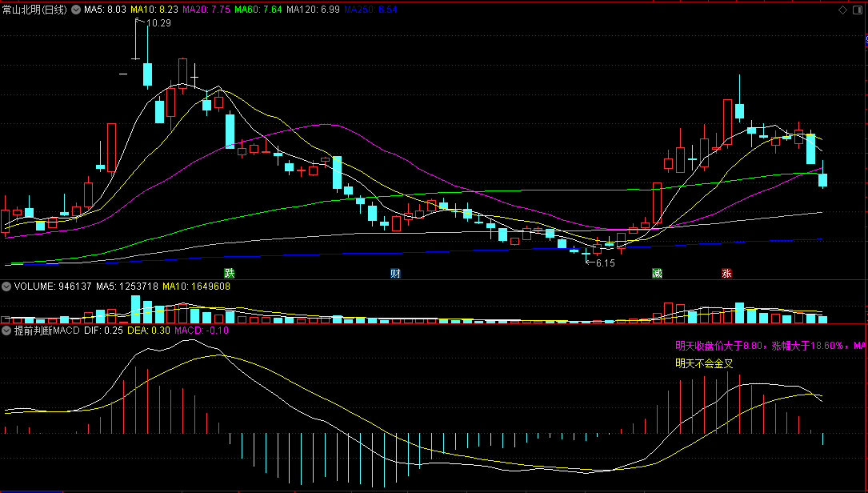Click the 提前判断MACD indicator name
Screen dimensions: 868x493
click(47, 331)
